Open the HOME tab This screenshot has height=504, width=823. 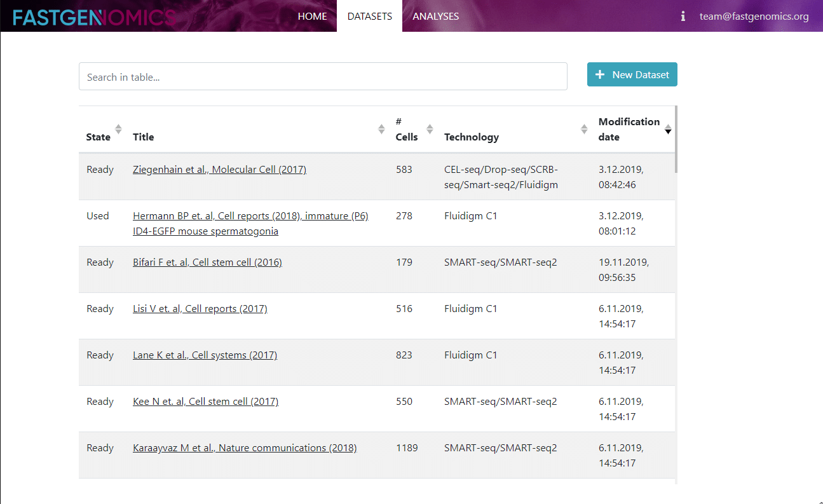312,17
